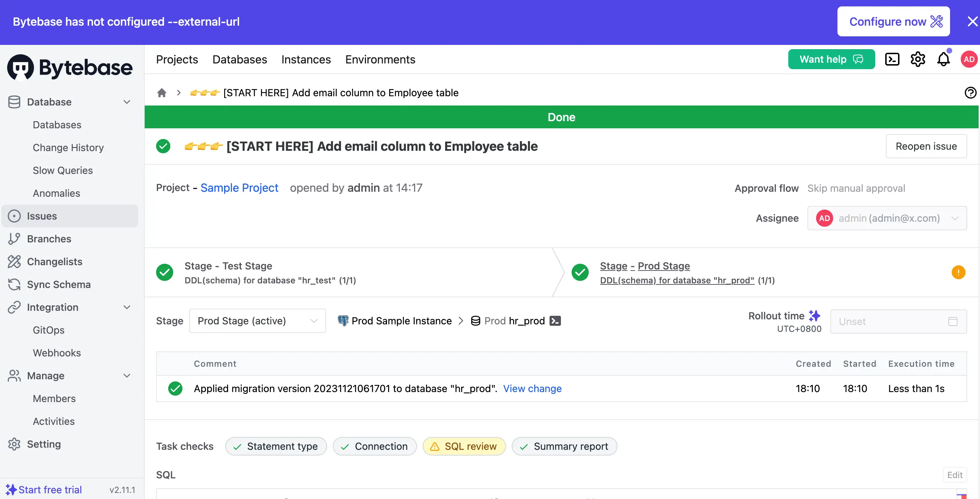Click the Reopen issue button
The image size is (980, 499).
pos(925,146)
